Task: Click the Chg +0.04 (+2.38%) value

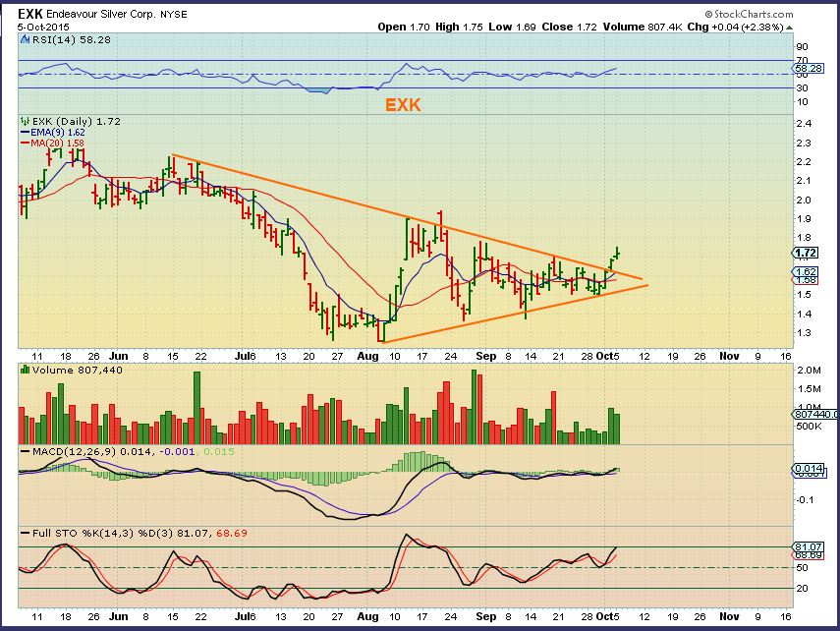Action: click(x=735, y=27)
